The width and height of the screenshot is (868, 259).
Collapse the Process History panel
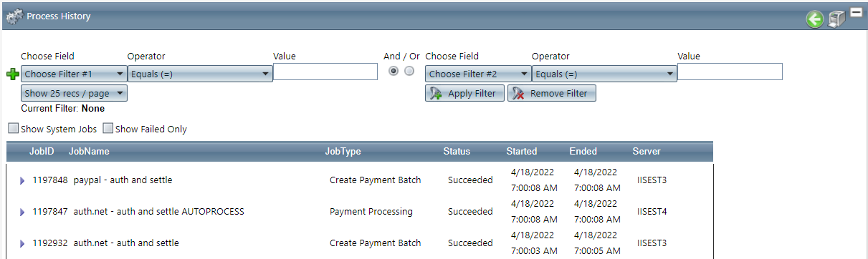click(856, 11)
